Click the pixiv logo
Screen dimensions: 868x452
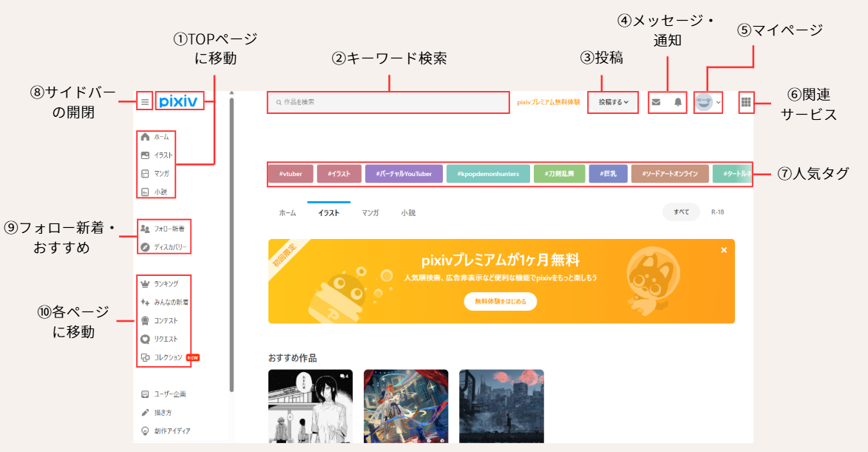coord(179,102)
